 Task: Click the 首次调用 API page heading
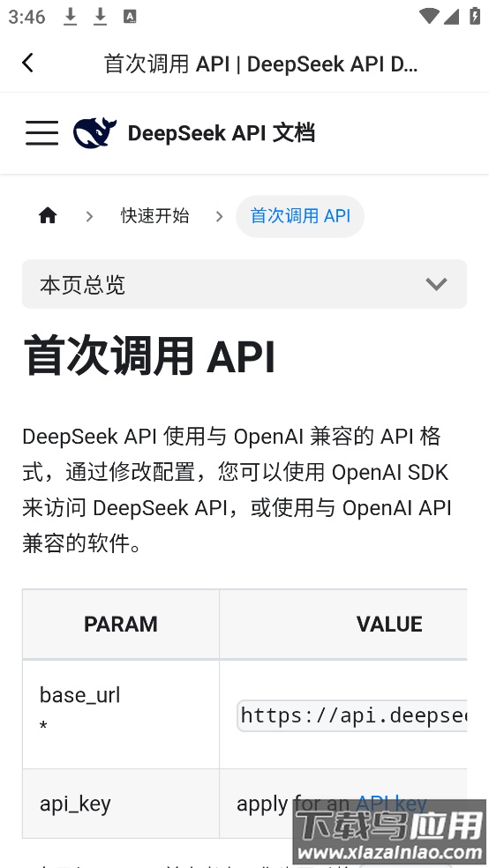149,356
